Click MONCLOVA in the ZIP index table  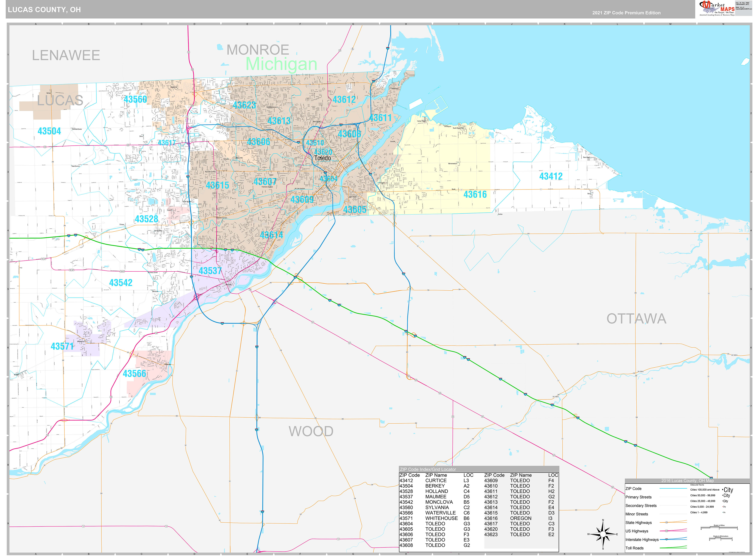pos(439,502)
